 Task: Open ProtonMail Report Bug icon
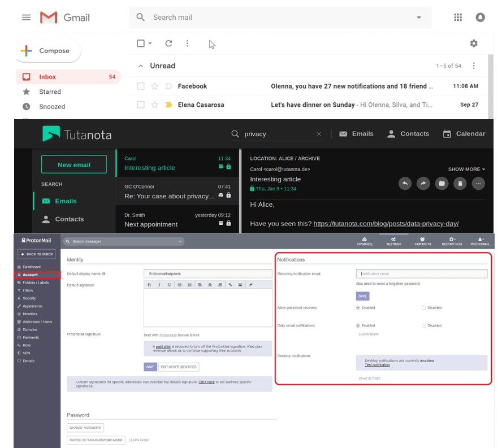click(x=452, y=241)
